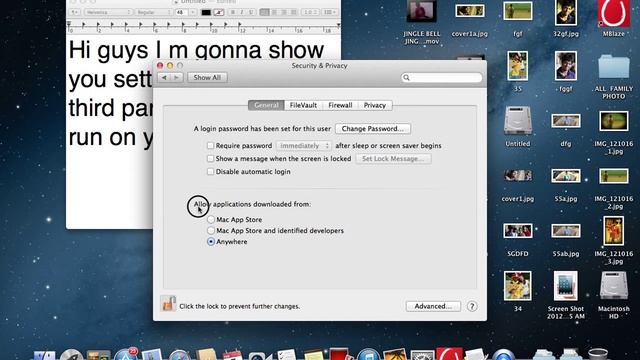The image size is (640, 360).
Task: Toggle bold in the TextEdit toolbar
Action: [x=233, y=12]
